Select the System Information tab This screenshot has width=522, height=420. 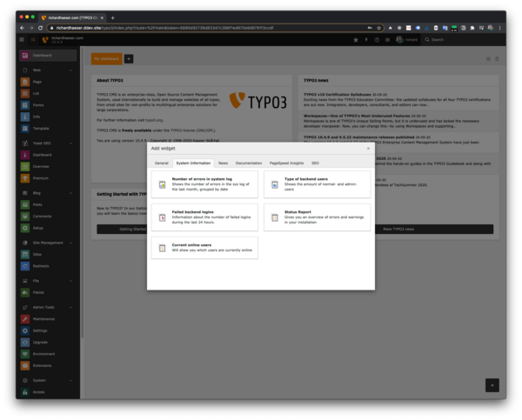pos(193,163)
